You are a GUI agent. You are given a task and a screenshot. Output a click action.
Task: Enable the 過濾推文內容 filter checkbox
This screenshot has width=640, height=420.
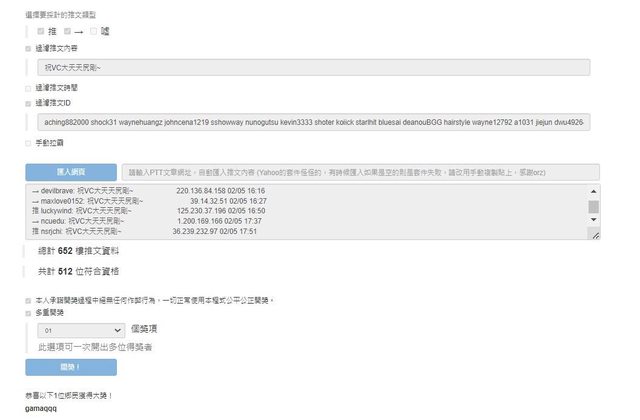pos(28,48)
